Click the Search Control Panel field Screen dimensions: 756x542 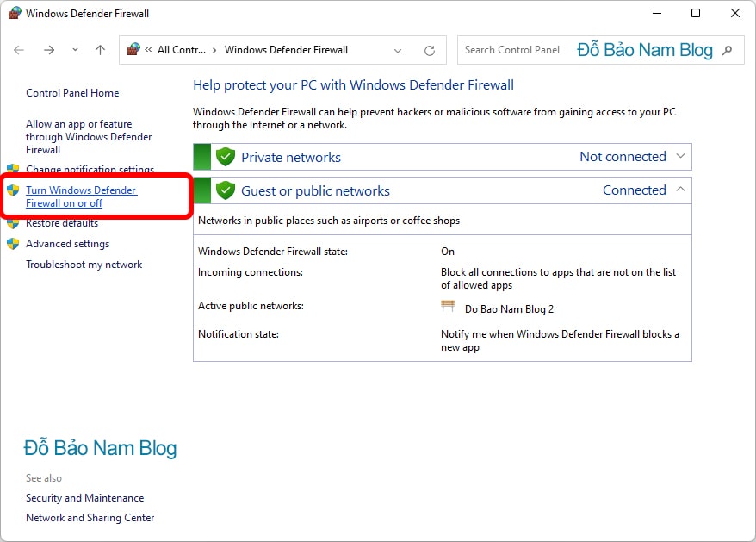pyautogui.click(x=600, y=50)
